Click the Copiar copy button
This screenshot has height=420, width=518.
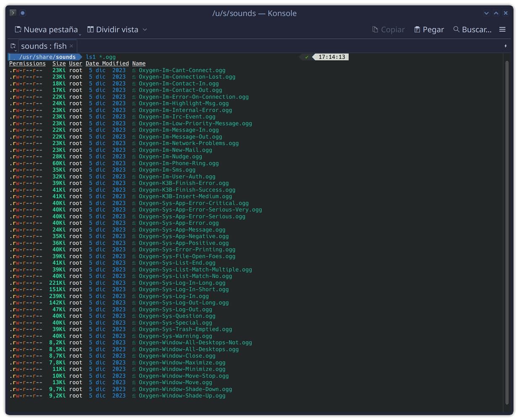pos(388,29)
